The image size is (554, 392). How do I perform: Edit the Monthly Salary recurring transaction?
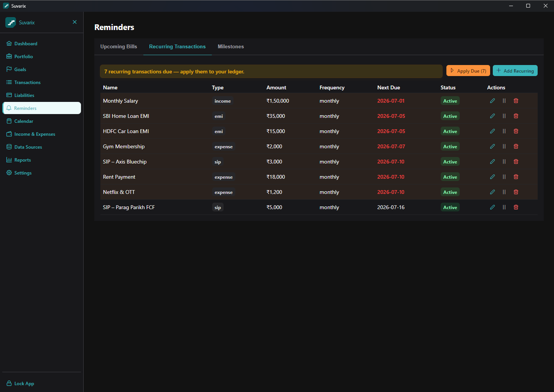click(492, 101)
